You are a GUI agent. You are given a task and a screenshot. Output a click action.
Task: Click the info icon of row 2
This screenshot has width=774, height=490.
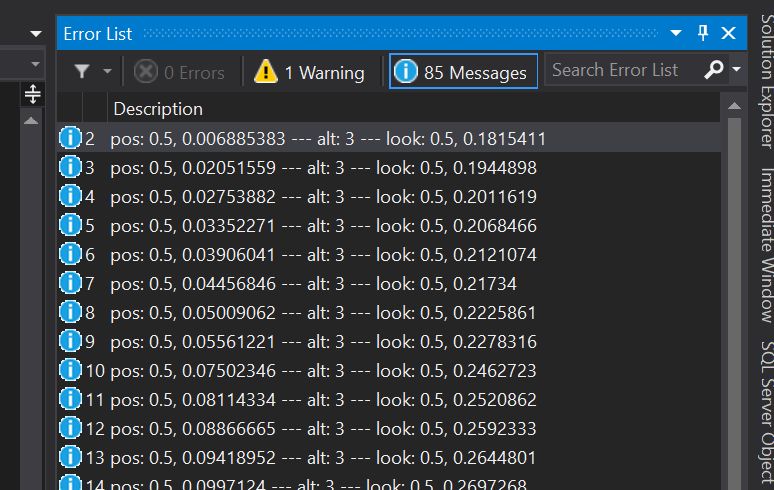coord(70,138)
